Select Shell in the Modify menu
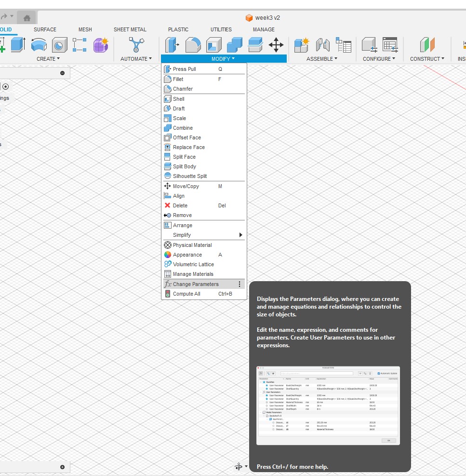 204,99
